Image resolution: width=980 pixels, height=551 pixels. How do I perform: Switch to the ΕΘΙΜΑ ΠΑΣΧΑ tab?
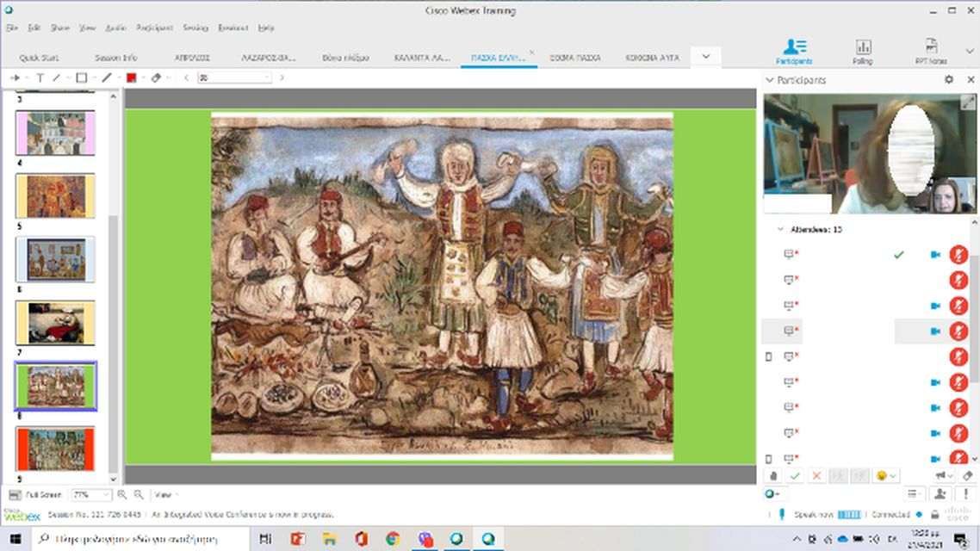coord(575,58)
